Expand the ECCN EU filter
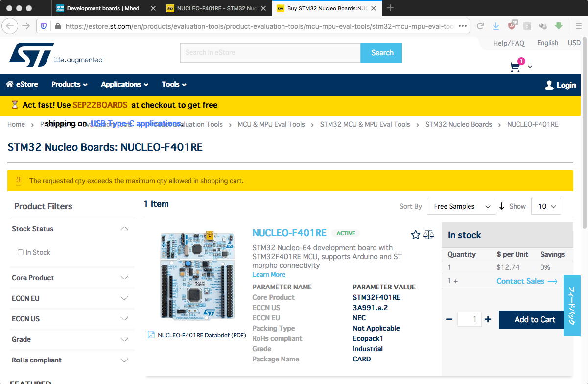This screenshot has width=588, height=384. pyautogui.click(x=124, y=298)
